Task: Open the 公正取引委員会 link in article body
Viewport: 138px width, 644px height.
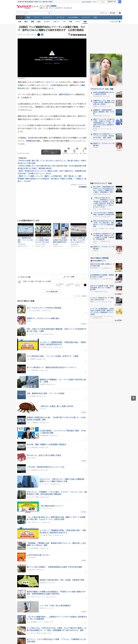Action: pos(56,85)
